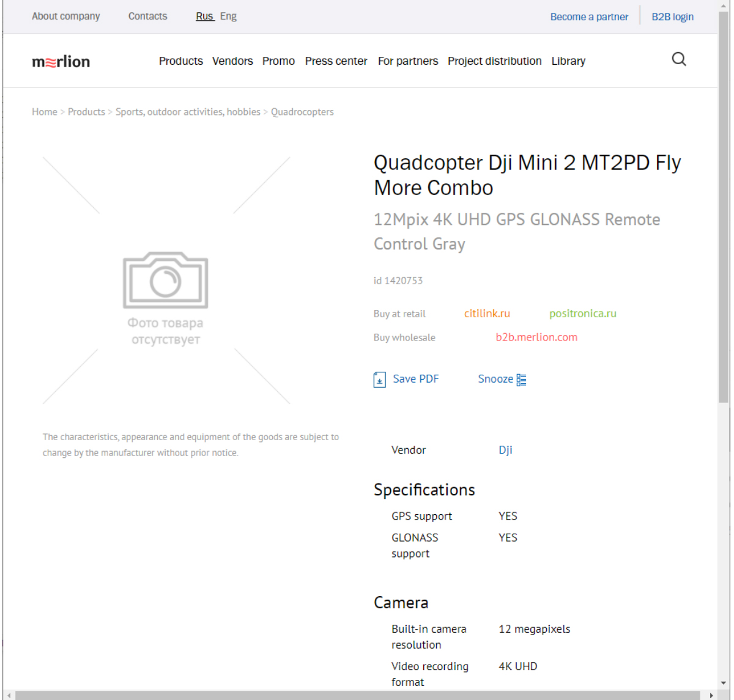Open the Products menu

(181, 61)
